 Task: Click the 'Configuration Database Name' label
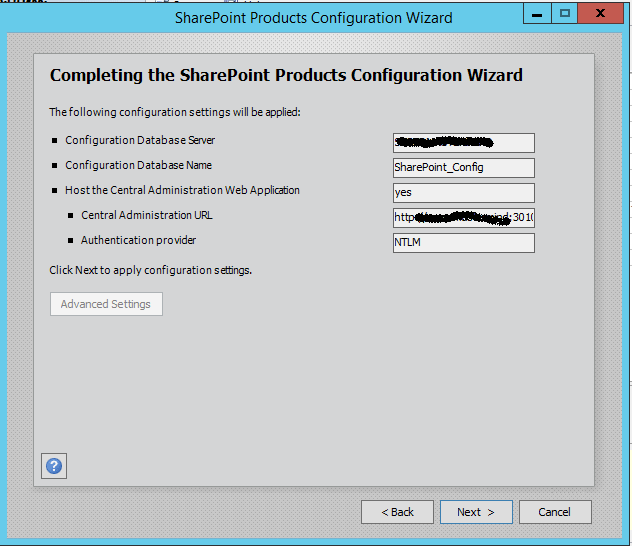138,166
